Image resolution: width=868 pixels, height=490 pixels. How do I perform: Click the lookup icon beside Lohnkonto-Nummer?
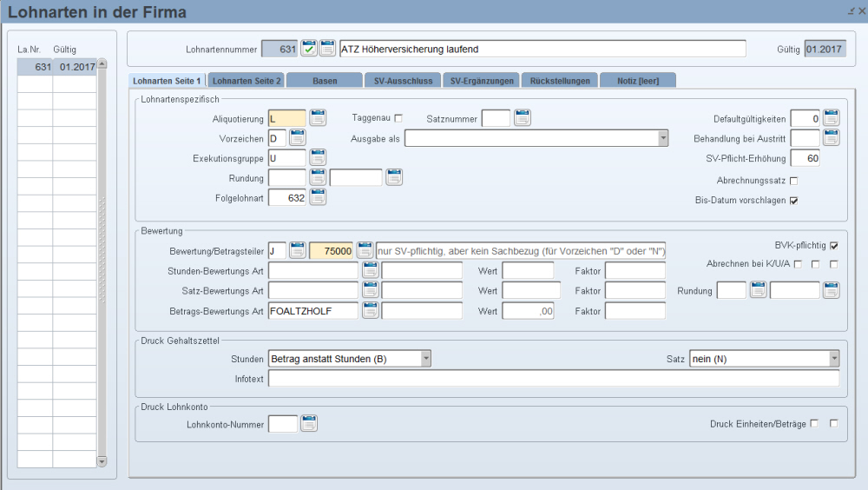point(309,424)
